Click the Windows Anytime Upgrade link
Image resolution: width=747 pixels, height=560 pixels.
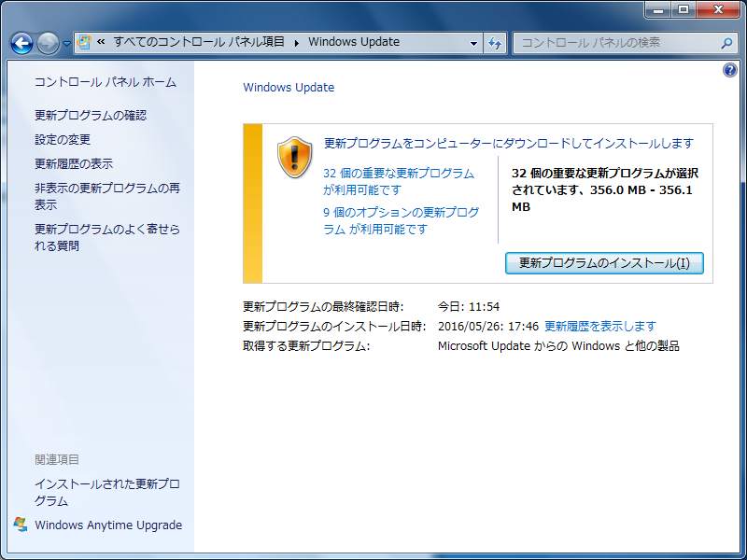coord(108,525)
